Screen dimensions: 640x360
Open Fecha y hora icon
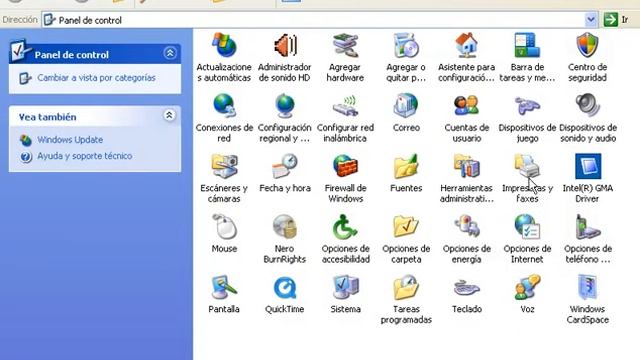(x=284, y=166)
